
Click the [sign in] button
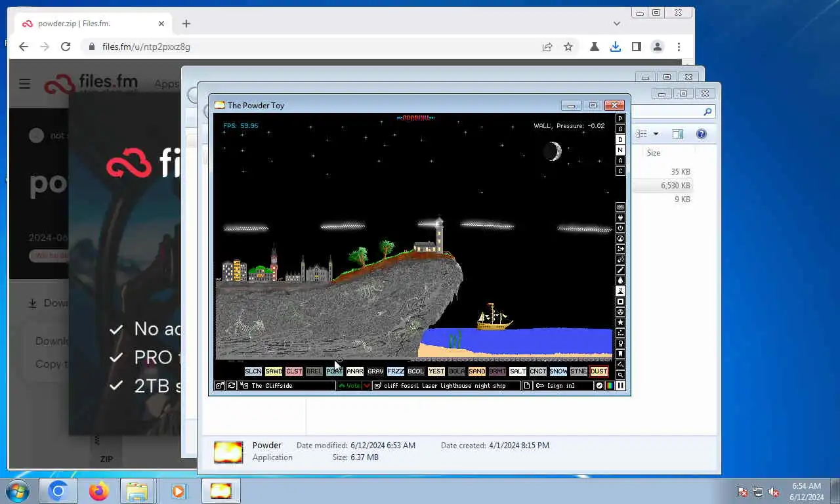tap(563, 386)
